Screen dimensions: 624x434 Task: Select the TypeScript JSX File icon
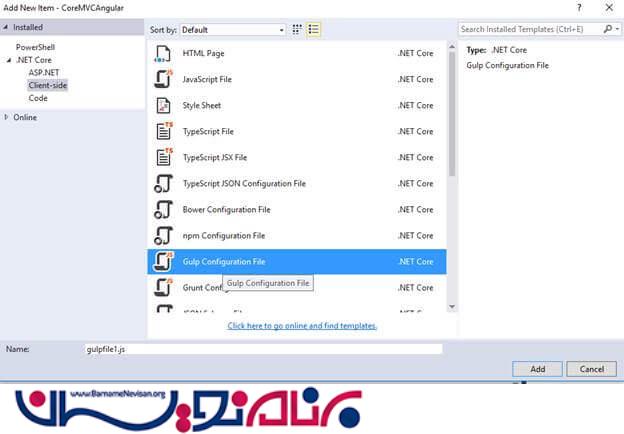point(163,157)
